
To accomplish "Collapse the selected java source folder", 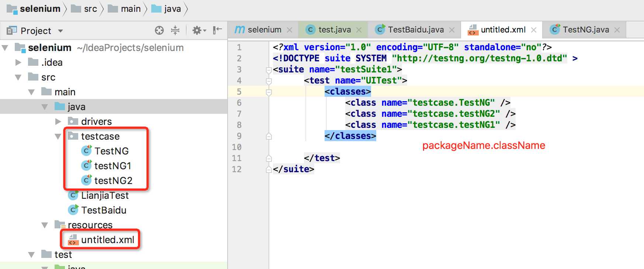I will click(x=45, y=107).
